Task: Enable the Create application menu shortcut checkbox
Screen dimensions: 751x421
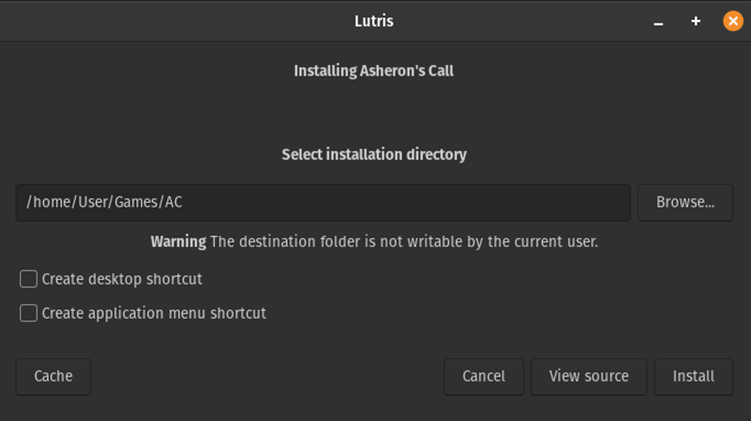Action: click(29, 313)
